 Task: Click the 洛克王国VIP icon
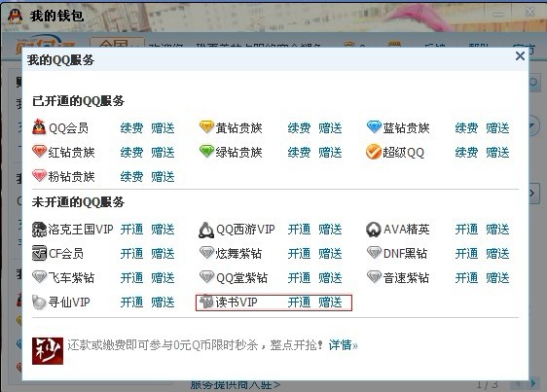39,230
